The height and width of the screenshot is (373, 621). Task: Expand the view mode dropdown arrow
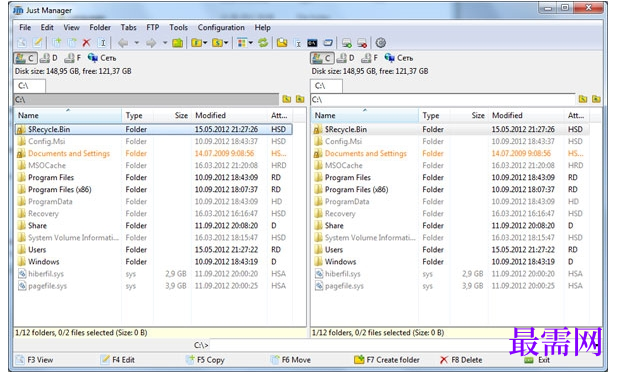pyautogui.click(x=251, y=43)
